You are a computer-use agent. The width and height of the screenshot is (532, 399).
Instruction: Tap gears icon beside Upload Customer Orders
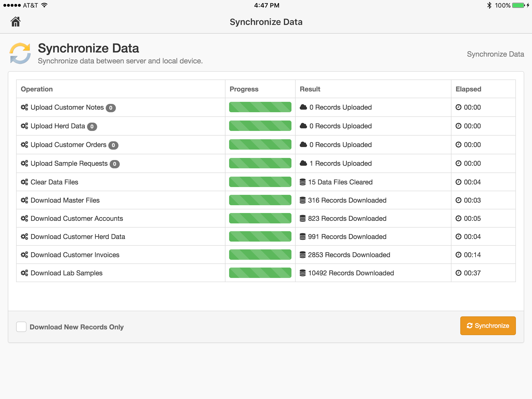coord(24,145)
